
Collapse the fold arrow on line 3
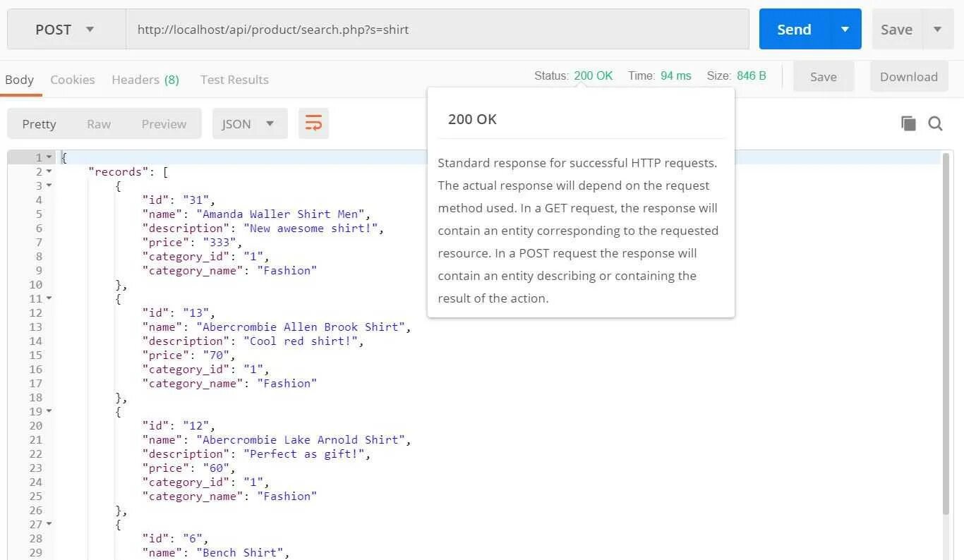point(49,185)
